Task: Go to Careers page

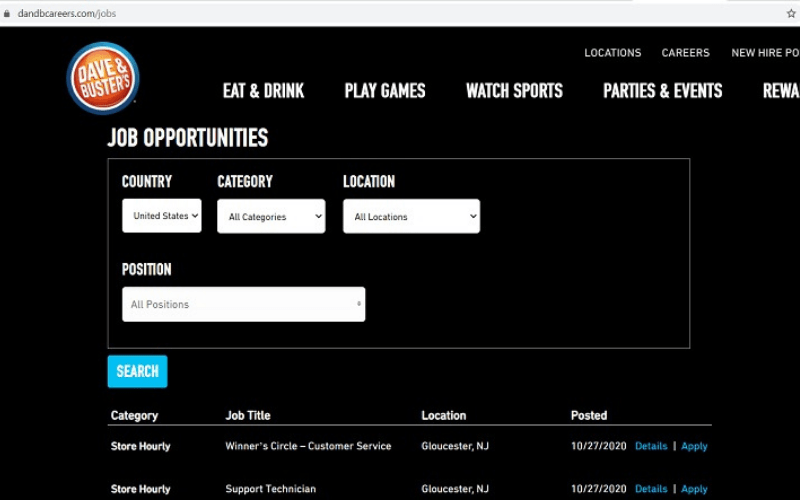Action: click(686, 53)
